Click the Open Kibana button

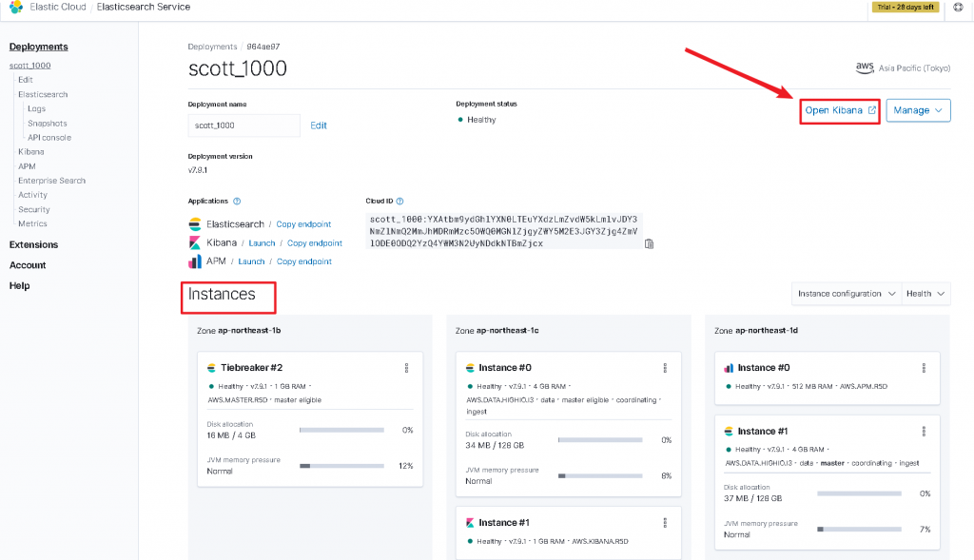tap(840, 110)
